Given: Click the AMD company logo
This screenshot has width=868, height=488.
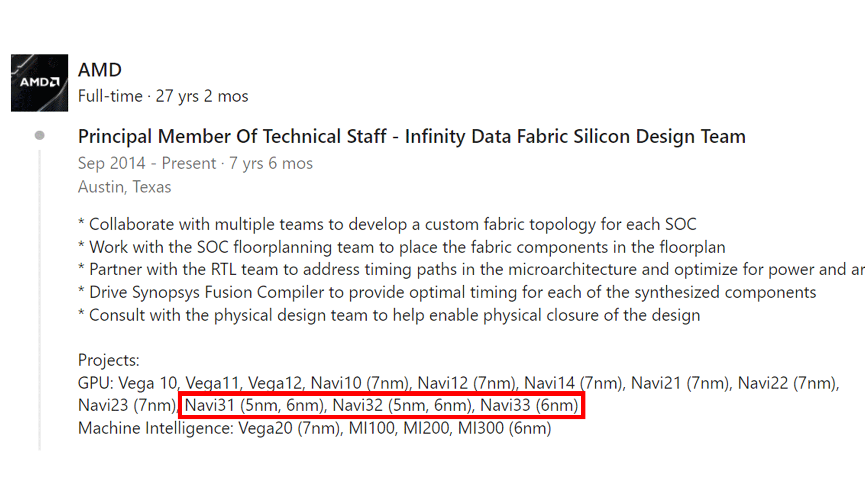Looking at the screenshot, I should pyautogui.click(x=39, y=83).
